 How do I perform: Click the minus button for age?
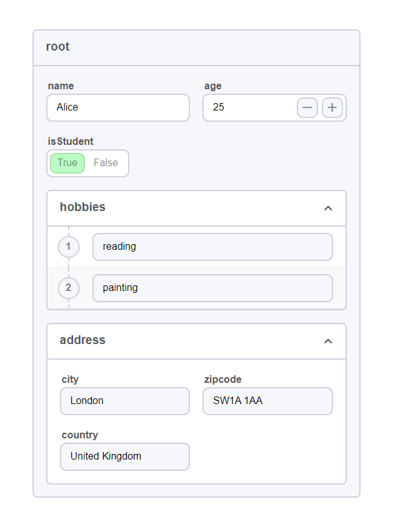pos(307,108)
